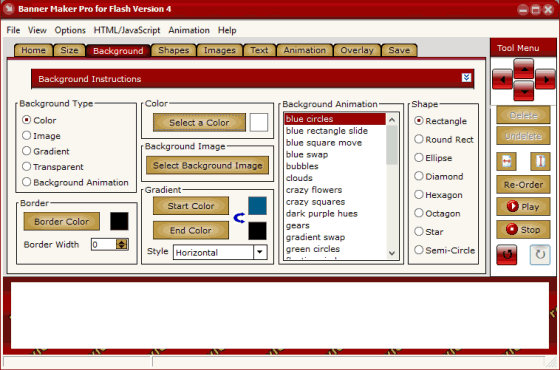560x370 pixels.
Task: Click the Start Color button
Action: (191, 206)
